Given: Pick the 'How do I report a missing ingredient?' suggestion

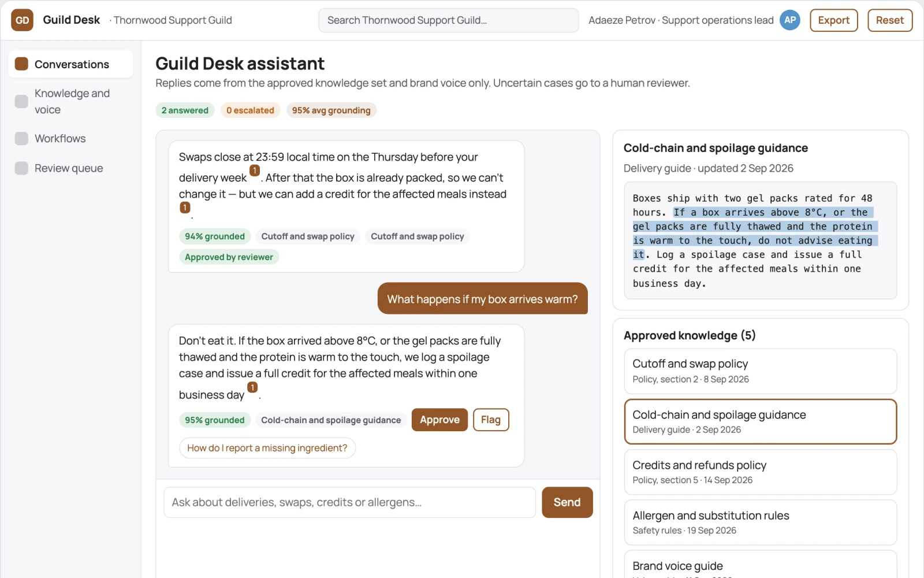Looking at the screenshot, I should pyautogui.click(x=267, y=448).
